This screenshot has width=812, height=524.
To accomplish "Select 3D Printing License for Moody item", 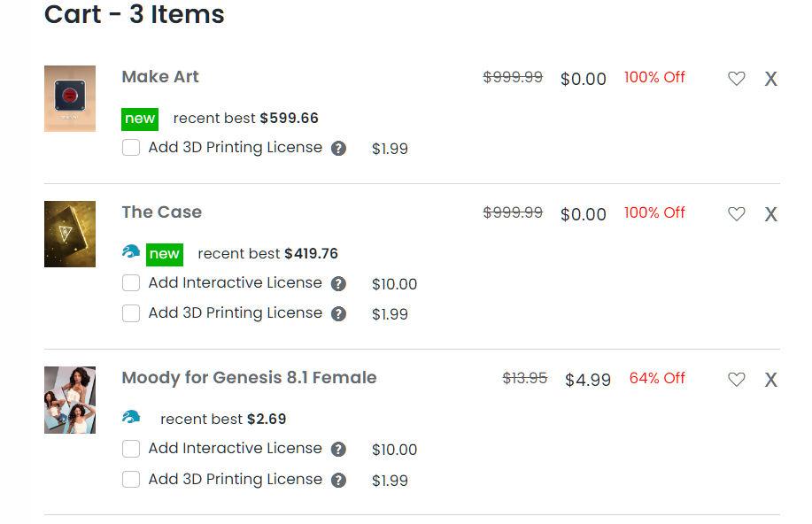I will coord(131,480).
